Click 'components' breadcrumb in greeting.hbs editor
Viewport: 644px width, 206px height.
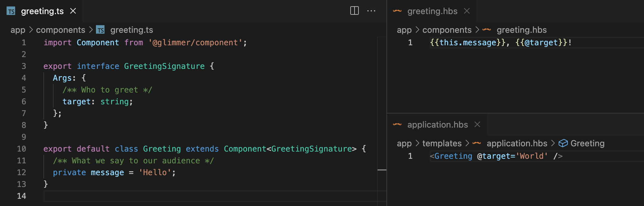pos(447,30)
